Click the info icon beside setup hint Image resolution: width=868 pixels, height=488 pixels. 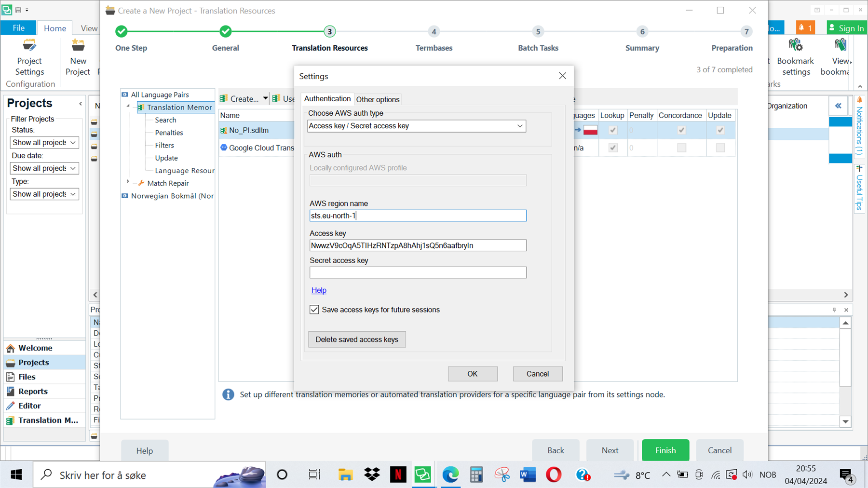(228, 394)
